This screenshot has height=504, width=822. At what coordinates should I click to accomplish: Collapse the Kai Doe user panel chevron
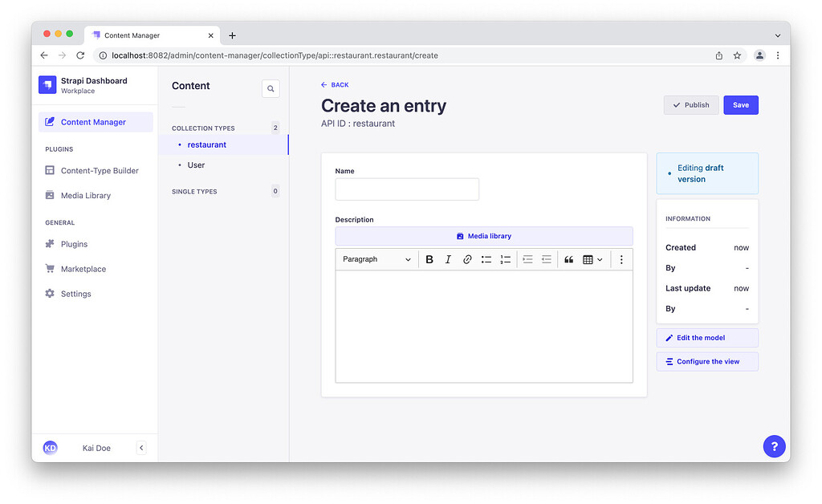141,448
